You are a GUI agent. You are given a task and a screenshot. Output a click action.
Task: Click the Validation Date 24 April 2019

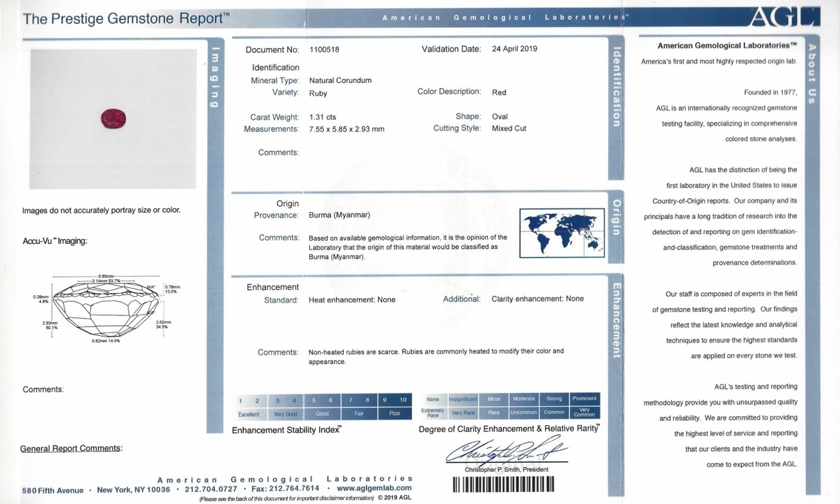pos(514,49)
